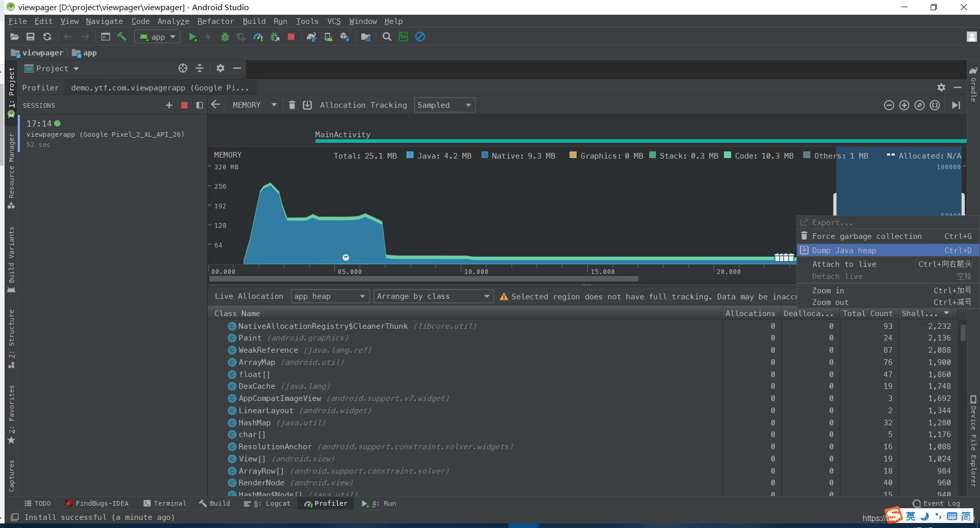Open the TODO tool window
The image size is (980, 528).
[x=38, y=504]
